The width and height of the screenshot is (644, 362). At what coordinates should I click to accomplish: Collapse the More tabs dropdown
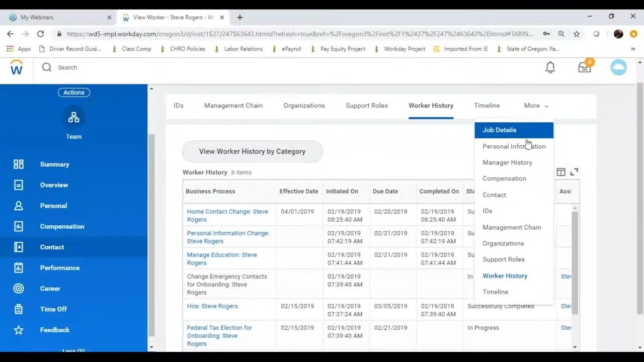[536, 106]
